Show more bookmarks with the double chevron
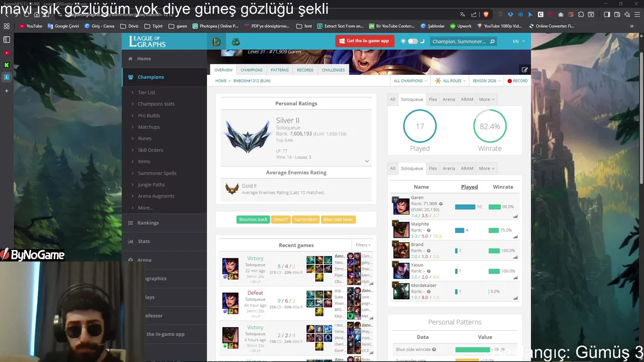The height and width of the screenshot is (362, 644). [x=632, y=26]
